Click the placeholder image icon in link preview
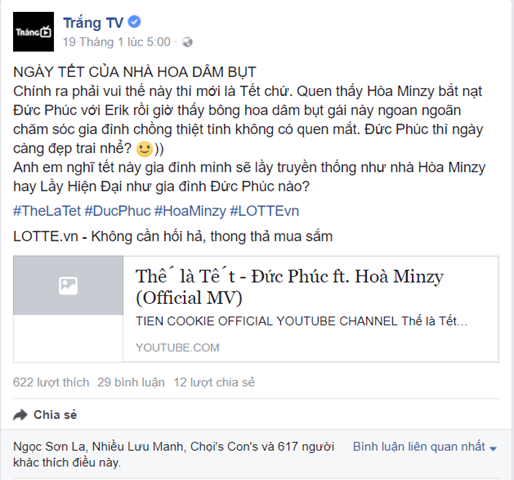Image resolution: width=514 pixels, height=480 pixels. pyautogui.click(x=68, y=286)
